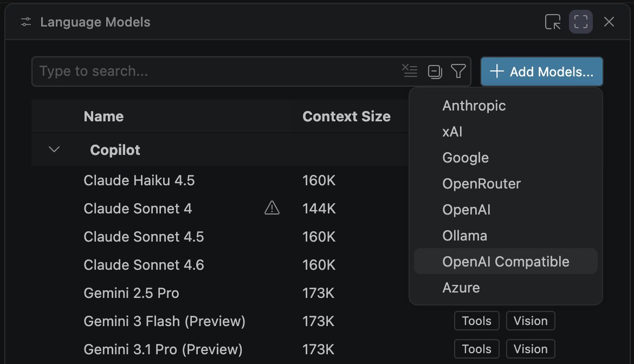
Task: Choose OpenRouter from the provider menu
Action: pyautogui.click(x=506, y=184)
